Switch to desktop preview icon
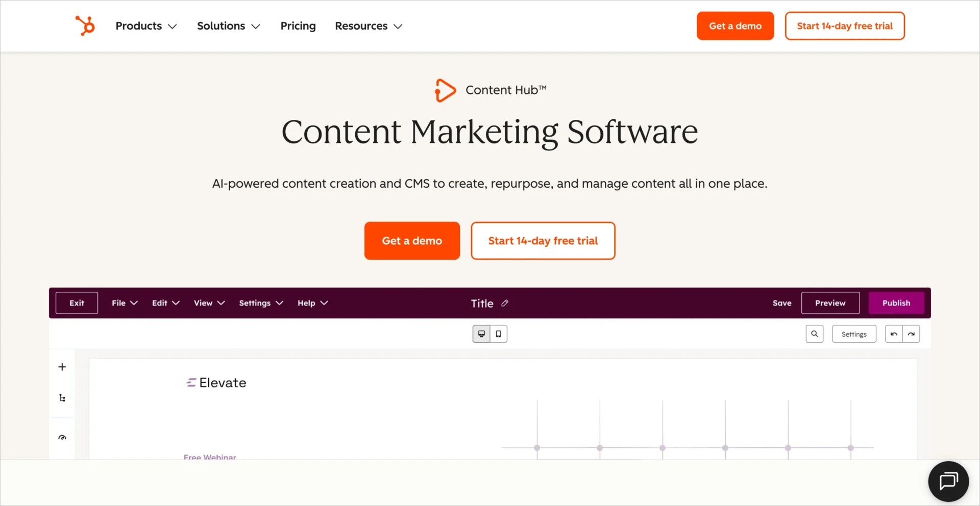This screenshot has height=506, width=980. (x=481, y=334)
